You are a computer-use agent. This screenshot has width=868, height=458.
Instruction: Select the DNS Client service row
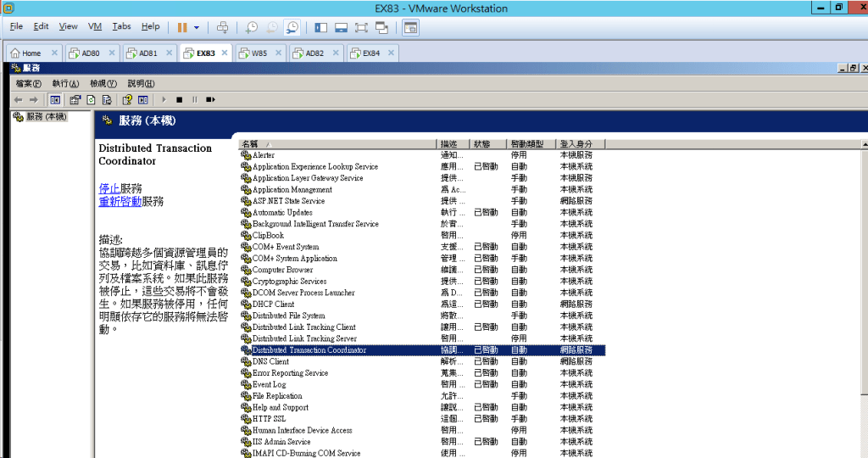pos(270,361)
